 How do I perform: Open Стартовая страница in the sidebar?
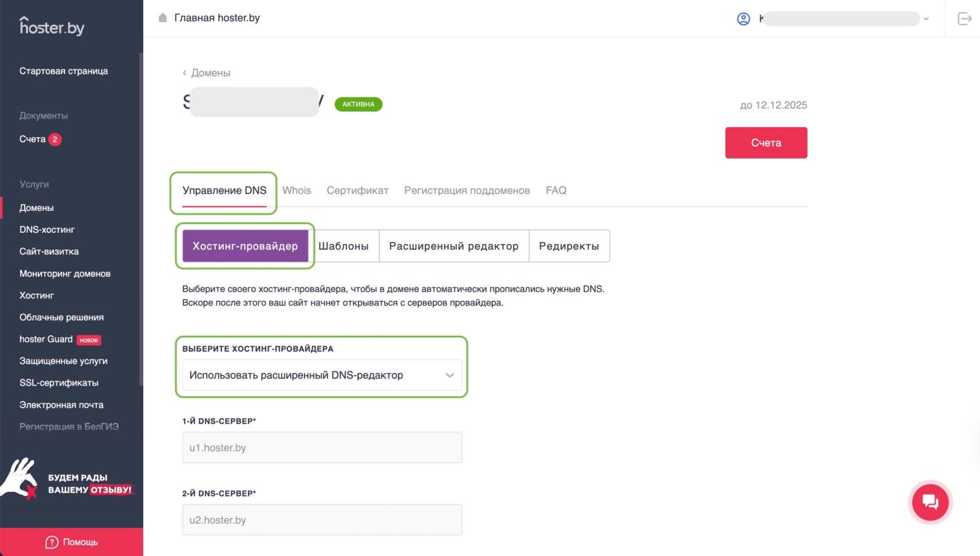click(64, 71)
